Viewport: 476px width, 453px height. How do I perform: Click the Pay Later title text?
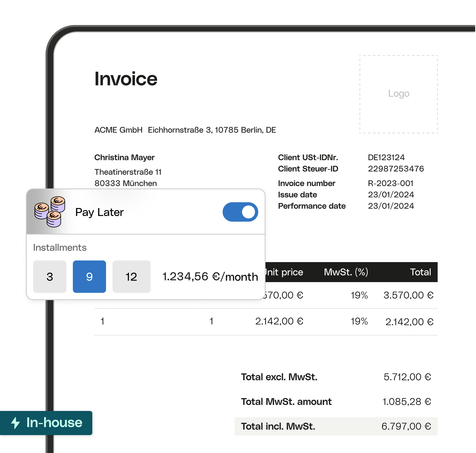click(100, 213)
